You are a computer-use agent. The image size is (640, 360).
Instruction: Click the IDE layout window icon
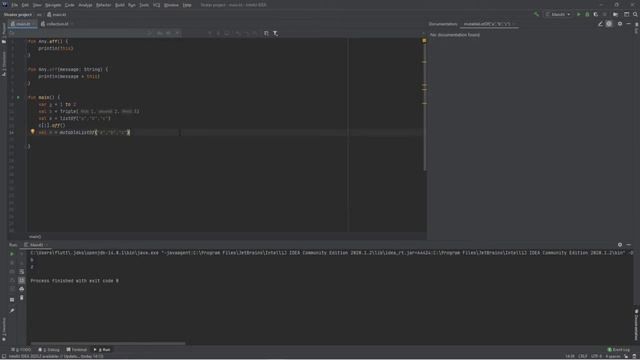coord(627,14)
